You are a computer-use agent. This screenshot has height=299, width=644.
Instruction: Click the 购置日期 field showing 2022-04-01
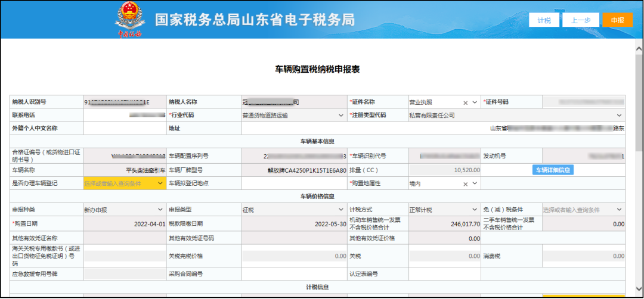click(x=125, y=225)
